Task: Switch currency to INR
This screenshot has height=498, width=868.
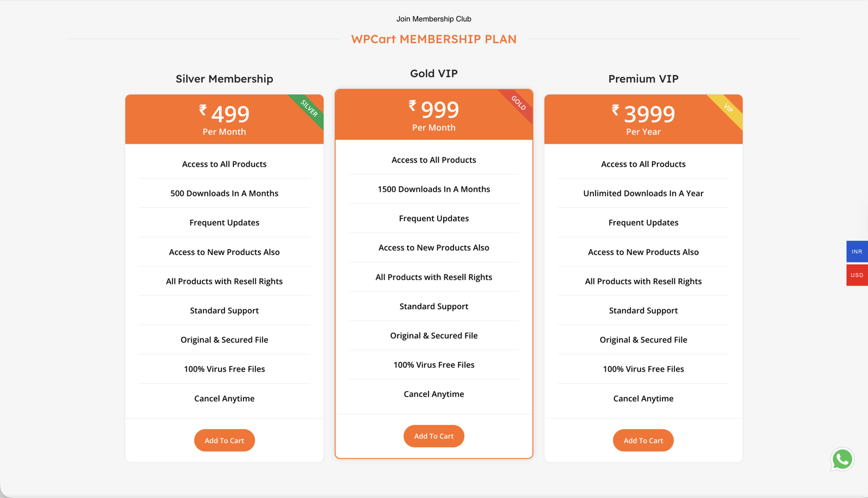Action: [857, 252]
